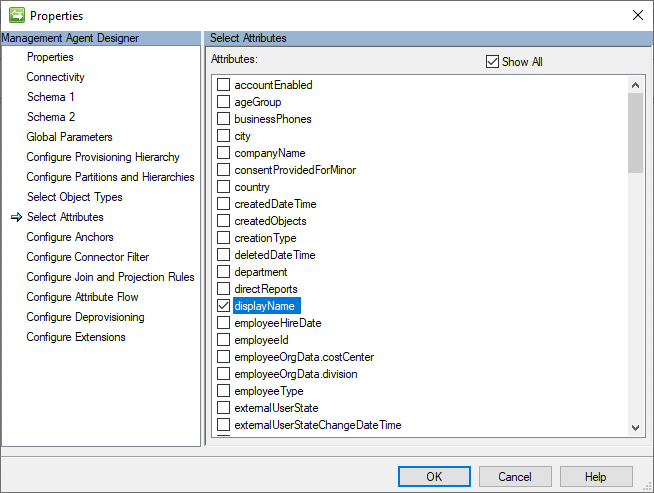Close the Properties dialog window

click(x=637, y=15)
